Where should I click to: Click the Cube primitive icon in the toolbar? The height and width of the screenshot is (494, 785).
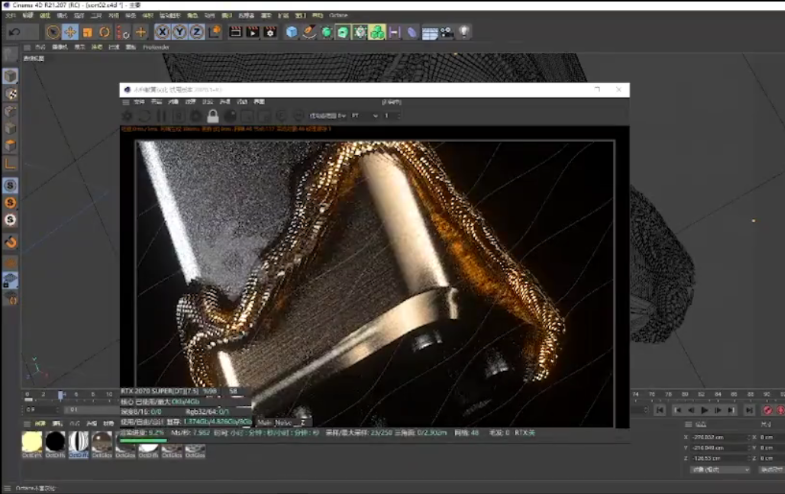pos(292,32)
